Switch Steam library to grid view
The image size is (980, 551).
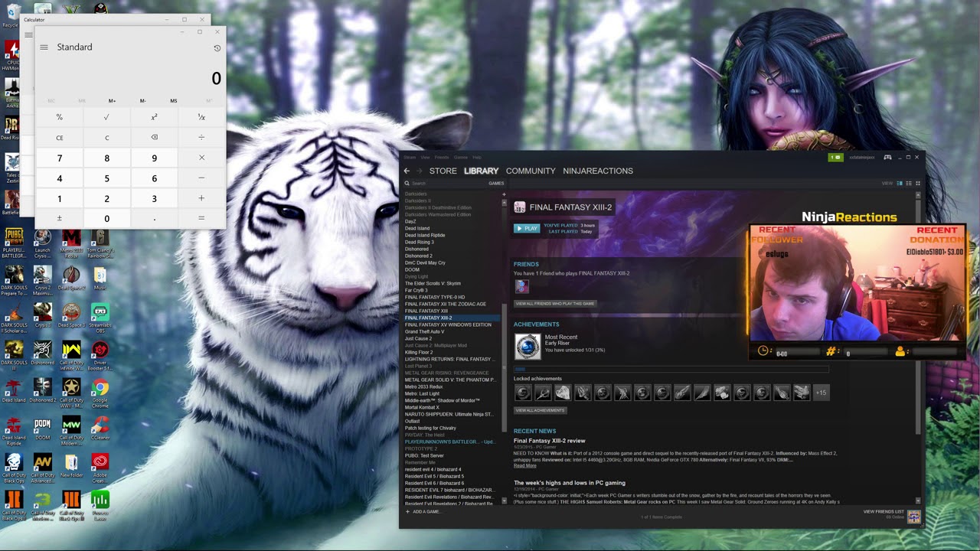tap(918, 184)
